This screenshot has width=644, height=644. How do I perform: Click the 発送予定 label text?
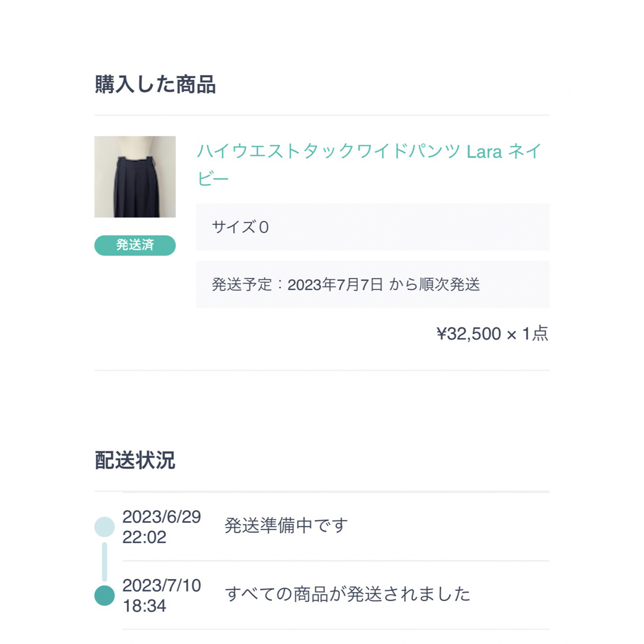(242, 284)
